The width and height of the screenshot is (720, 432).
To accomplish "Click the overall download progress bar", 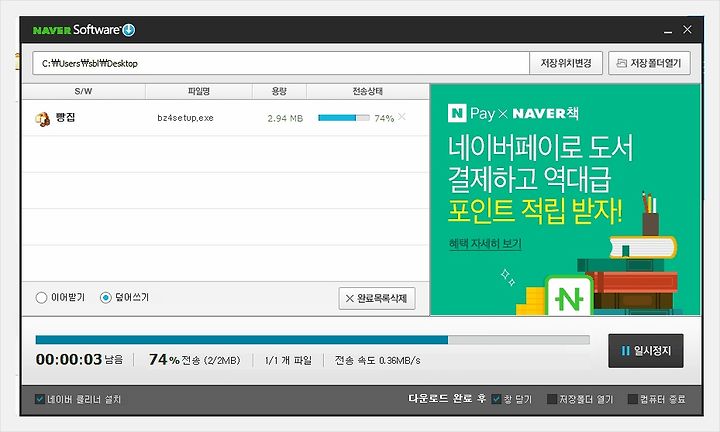I will (x=313, y=340).
